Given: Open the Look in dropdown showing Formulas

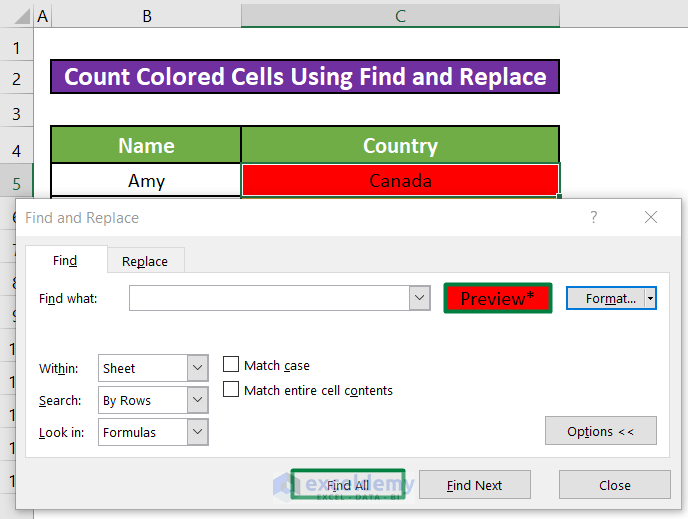Looking at the screenshot, I should click(153, 432).
